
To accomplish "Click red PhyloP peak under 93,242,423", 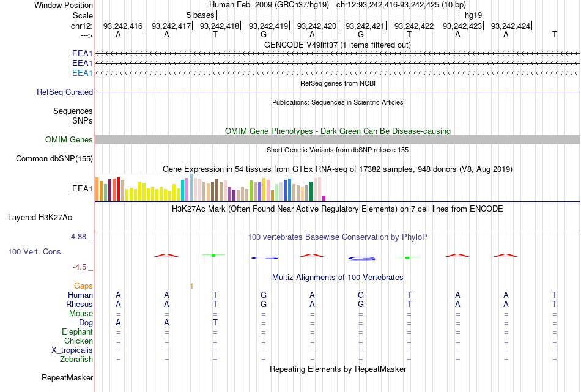I will 457,255.
